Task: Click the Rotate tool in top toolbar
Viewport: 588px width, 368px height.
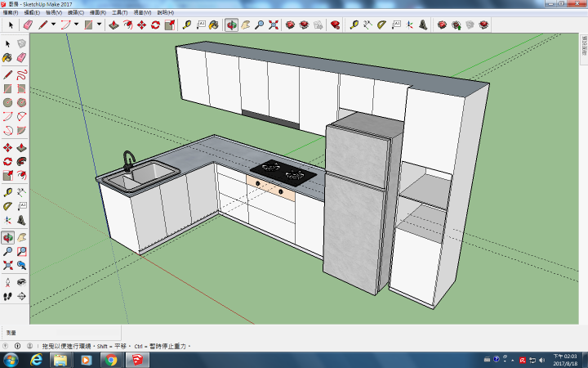Action: (156, 25)
